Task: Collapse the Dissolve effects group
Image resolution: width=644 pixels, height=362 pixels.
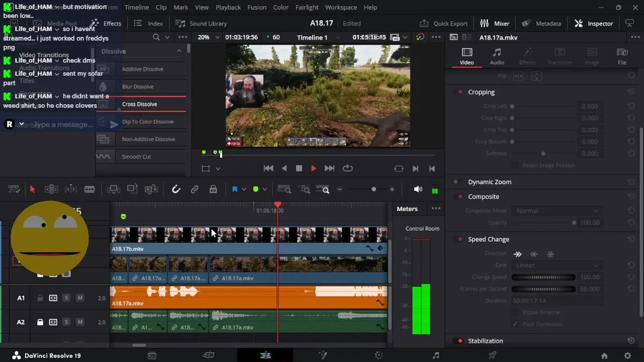Action: point(179,51)
